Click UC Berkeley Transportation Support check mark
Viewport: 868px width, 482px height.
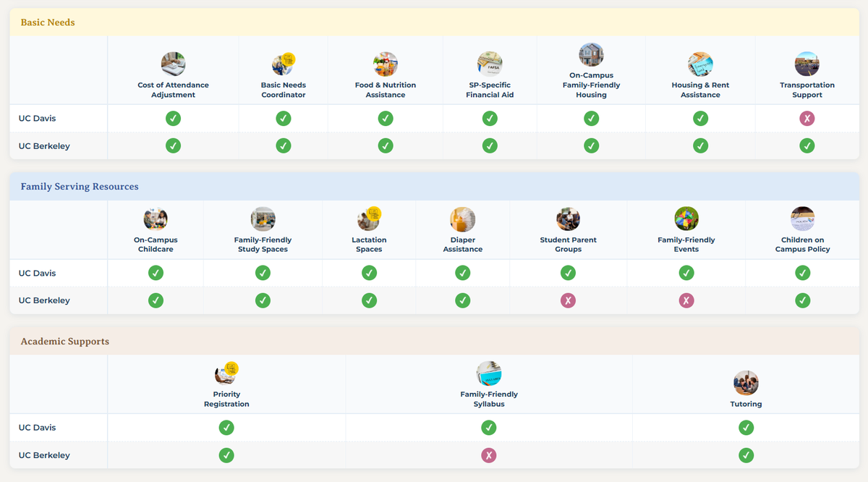tap(807, 146)
